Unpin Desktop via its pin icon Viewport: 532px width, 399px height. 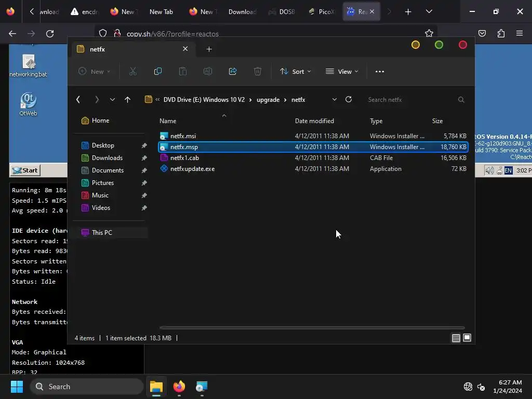coord(144,145)
